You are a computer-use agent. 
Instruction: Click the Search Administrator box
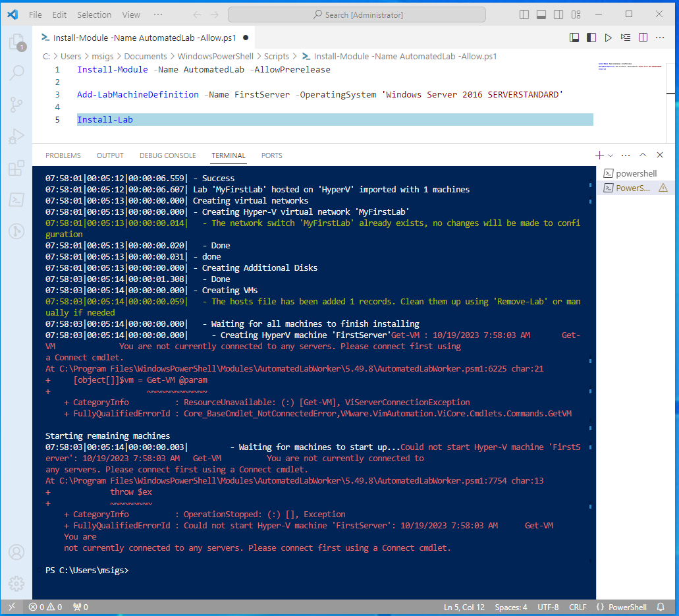point(356,14)
